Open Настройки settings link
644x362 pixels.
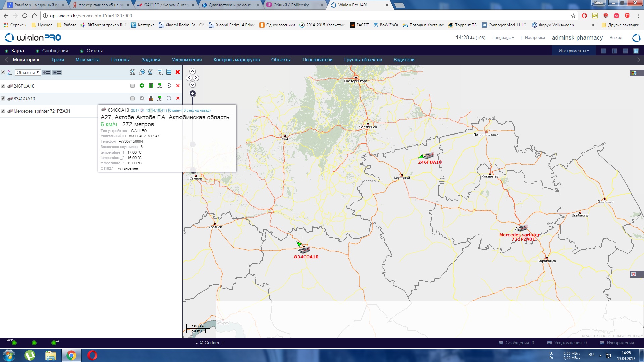535,38
